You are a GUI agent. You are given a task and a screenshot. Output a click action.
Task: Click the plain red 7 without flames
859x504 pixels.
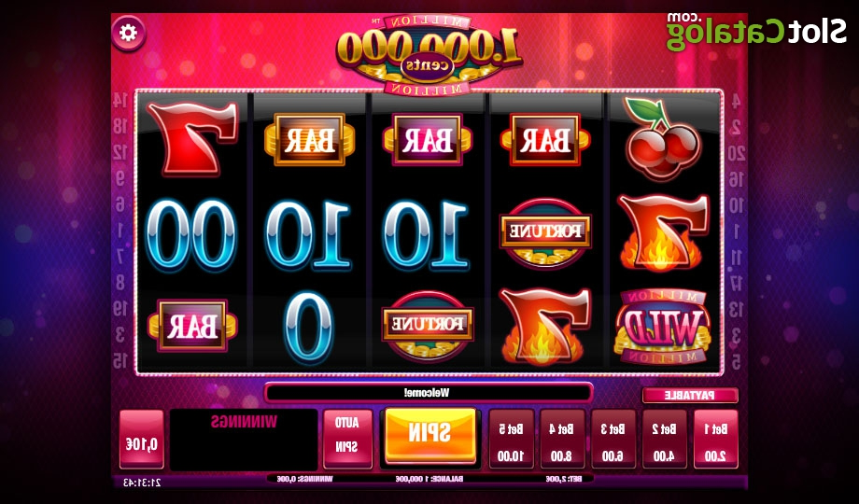pyautogui.click(x=191, y=138)
